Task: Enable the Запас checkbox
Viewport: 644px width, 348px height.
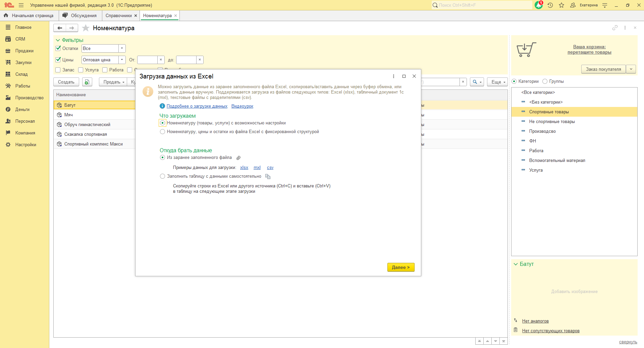Action: point(58,70)
